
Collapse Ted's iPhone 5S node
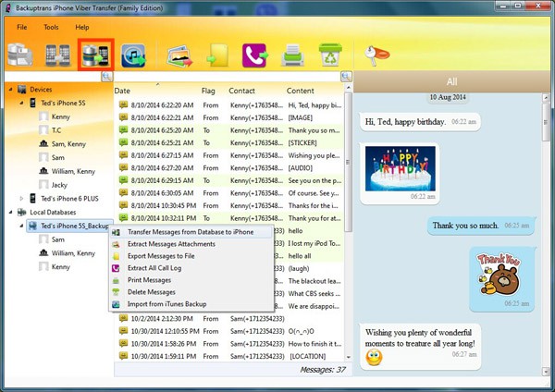point(21,103)
